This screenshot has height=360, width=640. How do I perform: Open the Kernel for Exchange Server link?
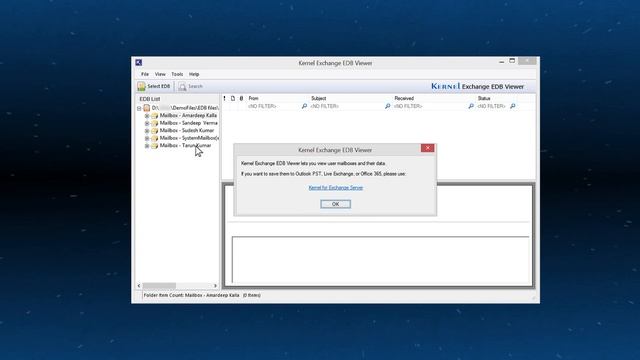click(336, 188)
